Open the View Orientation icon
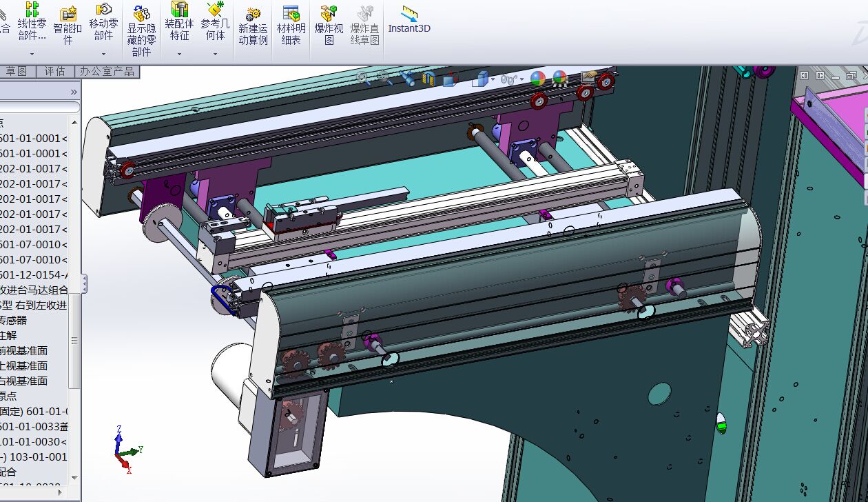 point(450,79)
